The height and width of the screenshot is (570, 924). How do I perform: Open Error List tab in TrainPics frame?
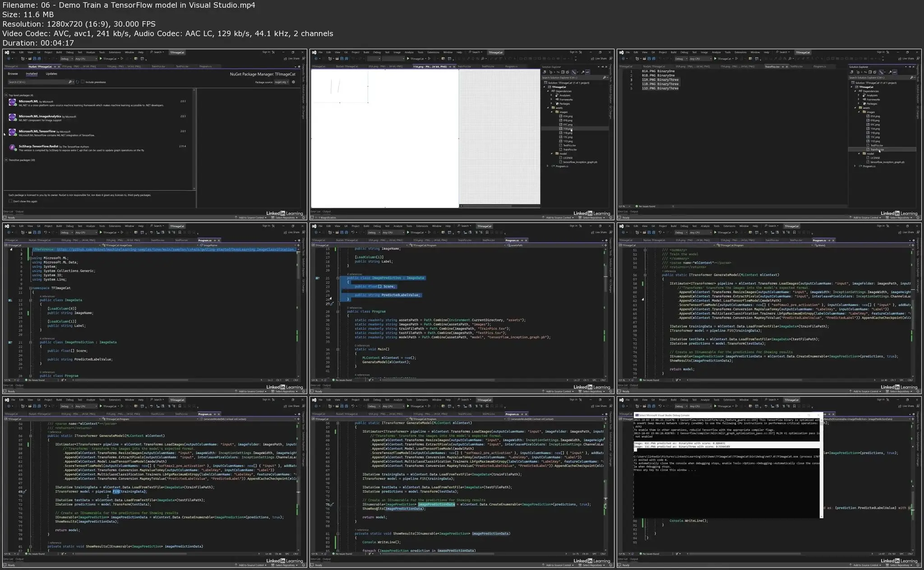[x=623, y=211]
